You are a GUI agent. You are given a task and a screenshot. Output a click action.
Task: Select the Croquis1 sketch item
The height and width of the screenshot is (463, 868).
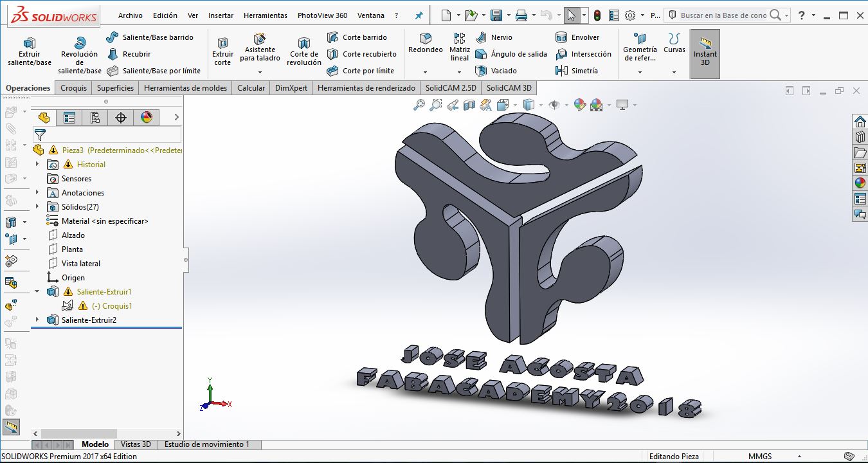113,306
